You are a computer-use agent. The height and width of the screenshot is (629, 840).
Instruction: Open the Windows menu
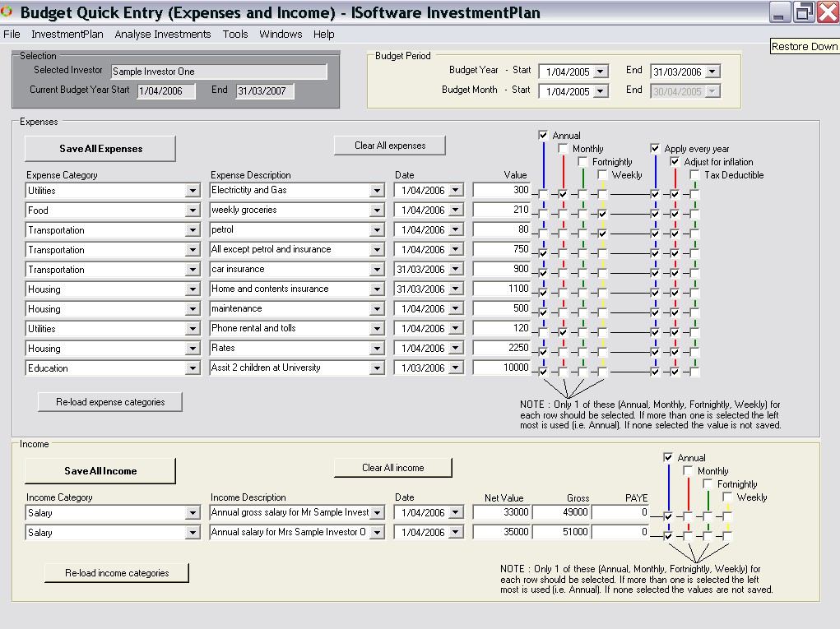click(281, 35)
